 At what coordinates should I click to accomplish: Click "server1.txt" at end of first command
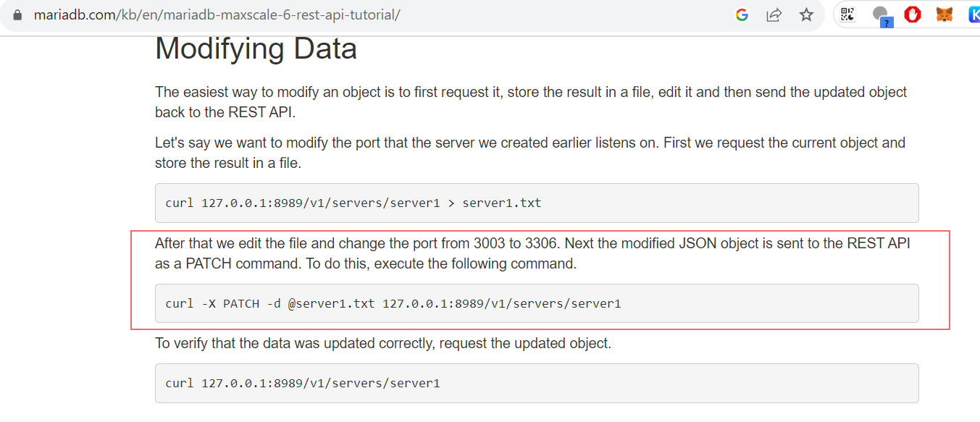pyautogui.click(x=501, y=203)
